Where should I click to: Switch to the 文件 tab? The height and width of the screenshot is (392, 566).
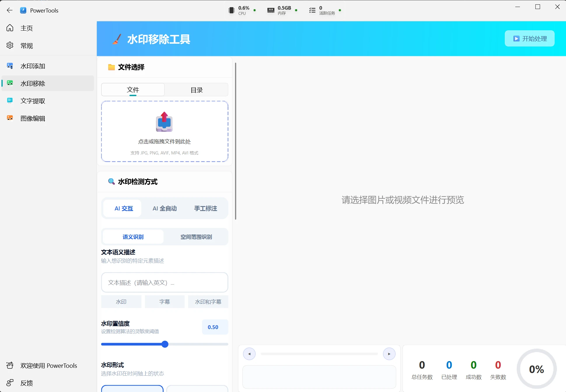(x=133, y=90)
